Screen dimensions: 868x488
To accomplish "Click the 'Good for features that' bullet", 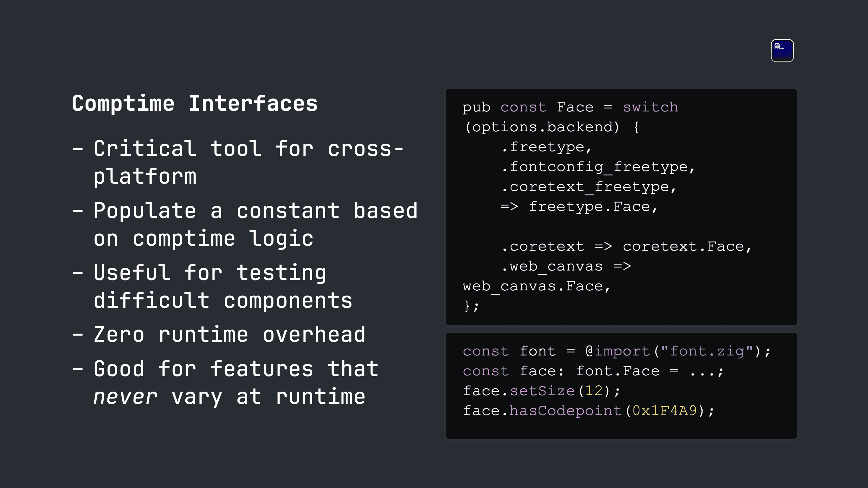I will [x=236, y=369].
